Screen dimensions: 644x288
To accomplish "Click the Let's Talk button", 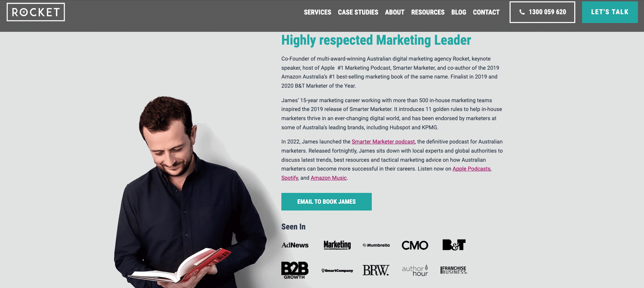I will (x=610, y=12).
